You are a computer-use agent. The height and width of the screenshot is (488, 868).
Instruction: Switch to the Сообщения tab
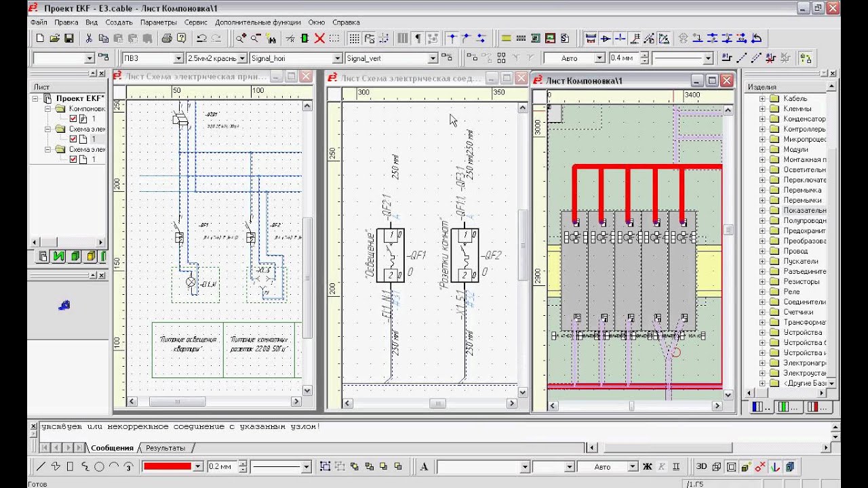tap(112, 448)
